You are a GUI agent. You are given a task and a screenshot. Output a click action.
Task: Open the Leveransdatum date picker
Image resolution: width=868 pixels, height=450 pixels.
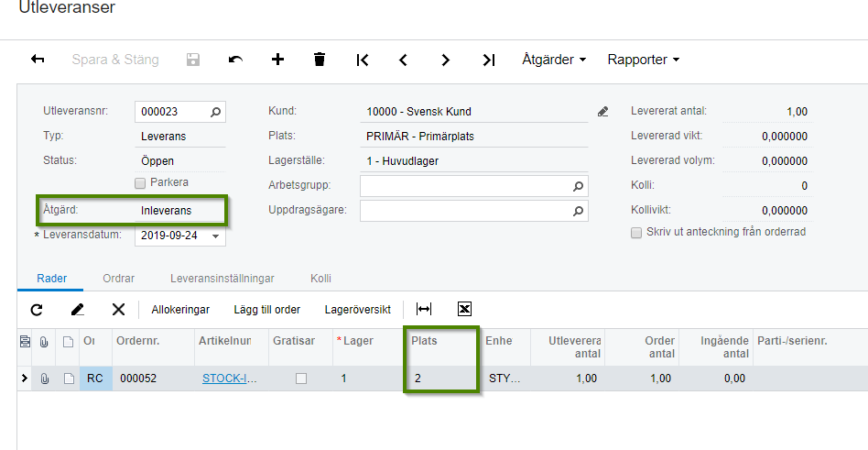[216, 236]
